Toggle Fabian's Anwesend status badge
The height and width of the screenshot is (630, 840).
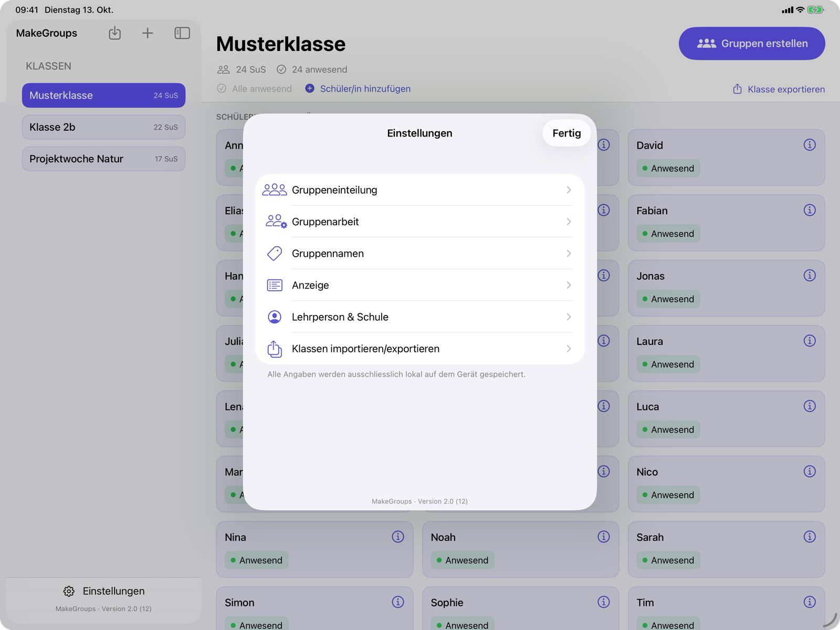tap(668, 234)
